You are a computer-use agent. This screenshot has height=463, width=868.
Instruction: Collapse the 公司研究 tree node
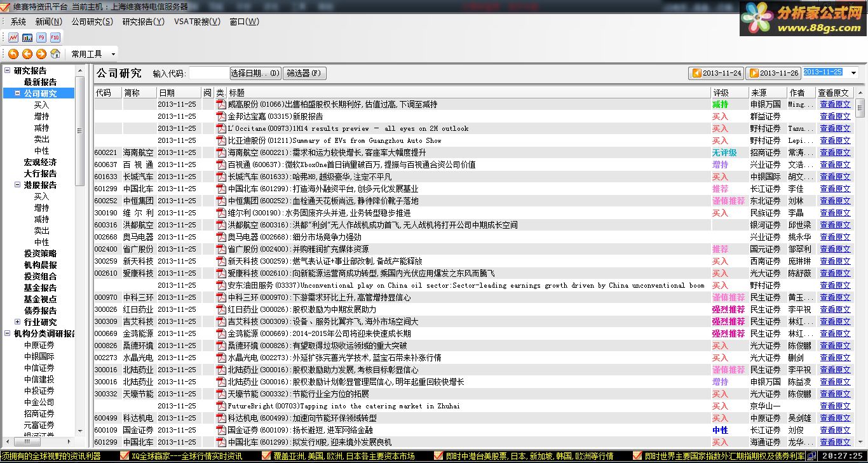click(17, 93)
